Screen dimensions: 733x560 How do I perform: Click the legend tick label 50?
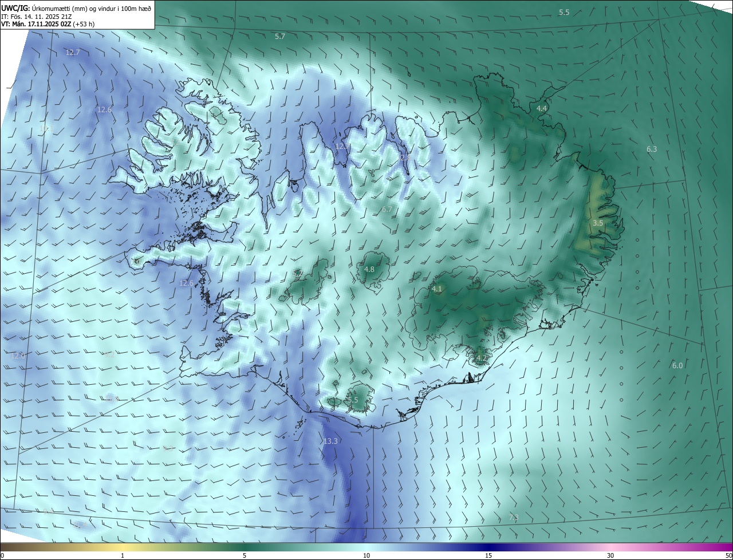[x=728, y=555]
